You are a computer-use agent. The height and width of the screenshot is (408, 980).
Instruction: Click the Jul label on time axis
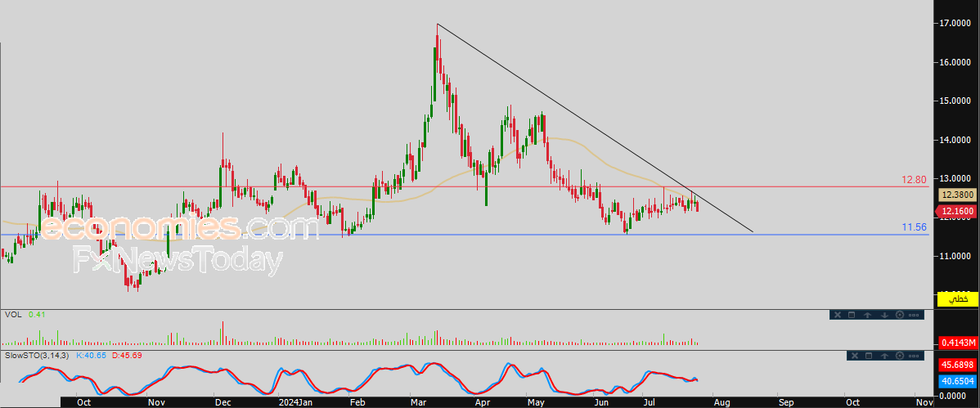point(649,401)
